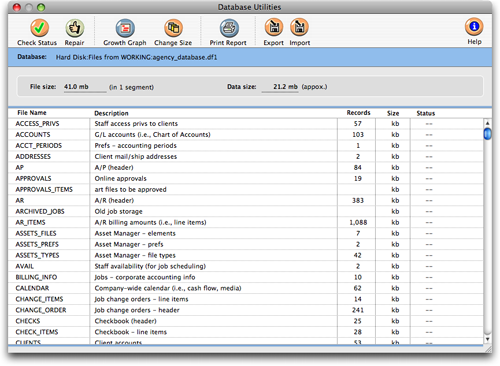Select the Change Size icon
Screen dimensions: 500x366
click(x=173, y=28)
